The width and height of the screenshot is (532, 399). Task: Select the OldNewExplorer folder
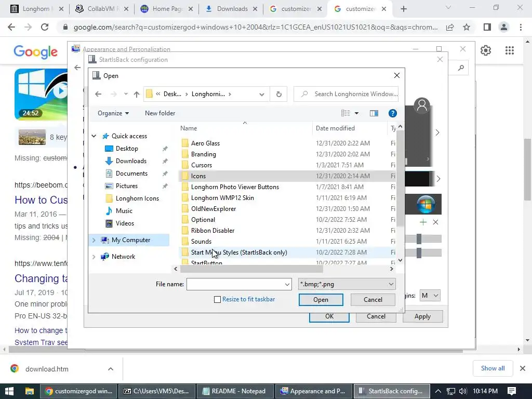point(214,209)
